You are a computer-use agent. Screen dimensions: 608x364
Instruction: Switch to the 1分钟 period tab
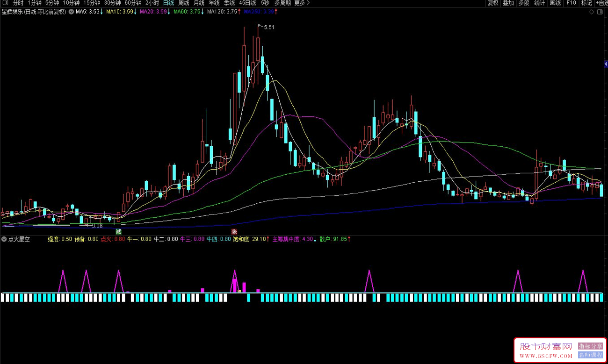point(35,3)
